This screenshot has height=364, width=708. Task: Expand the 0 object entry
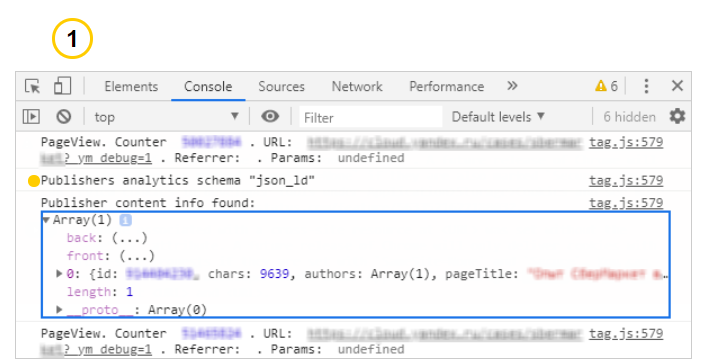click(x=59, y=273)
